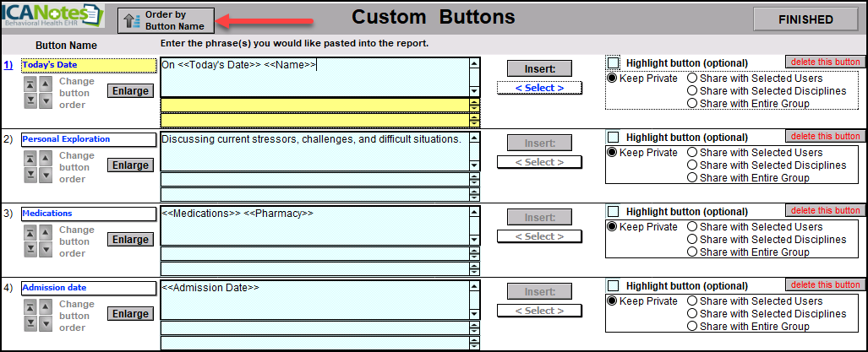The width and height of the screenshot is (868, 352).
Task: Move Personal Exploration button down one position
Action: 46,174
